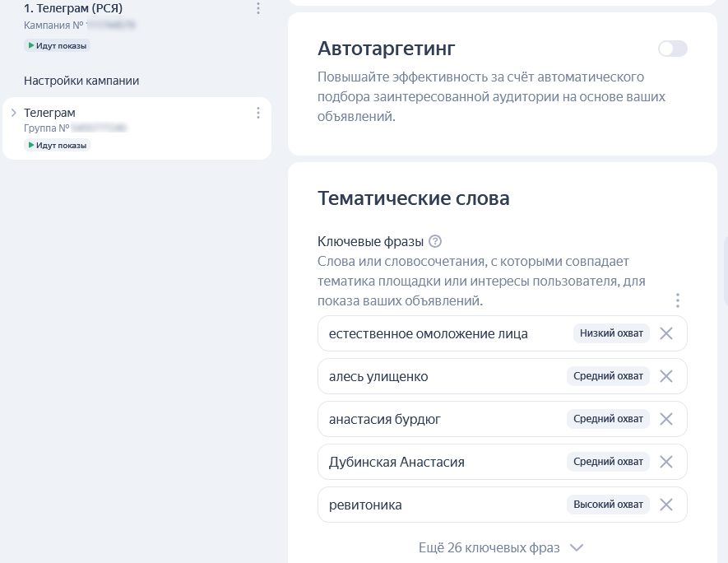
Task: Open Настройки кампании
Action: pyautogui.click(x=81, y=81)
